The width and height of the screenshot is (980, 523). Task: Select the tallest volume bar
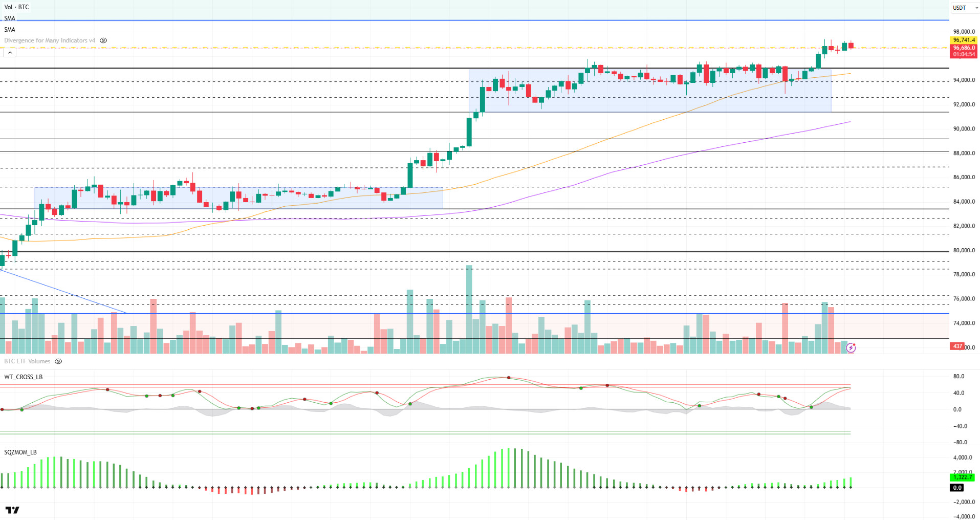pyautogui.click(x=469, y=309)
